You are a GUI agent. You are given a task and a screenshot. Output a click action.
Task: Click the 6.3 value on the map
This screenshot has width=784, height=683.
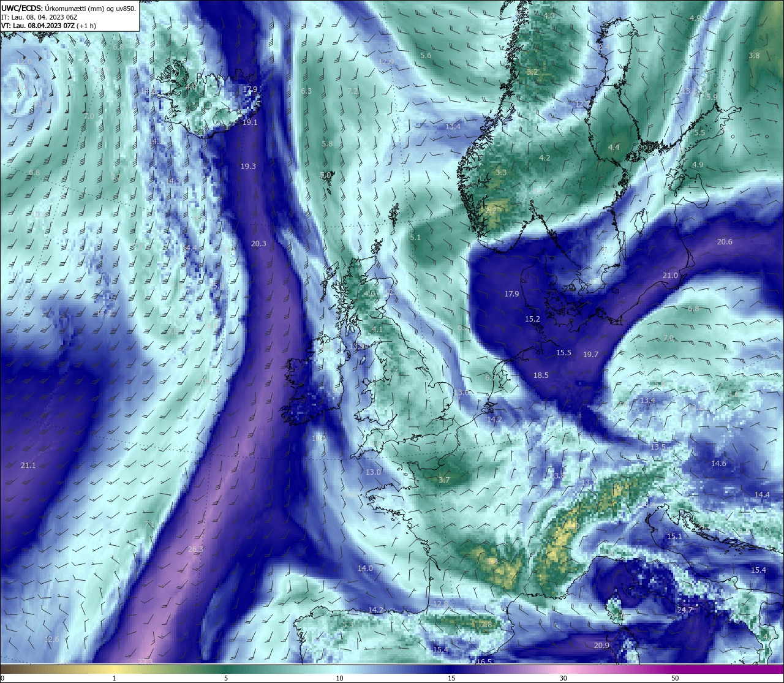306,91
